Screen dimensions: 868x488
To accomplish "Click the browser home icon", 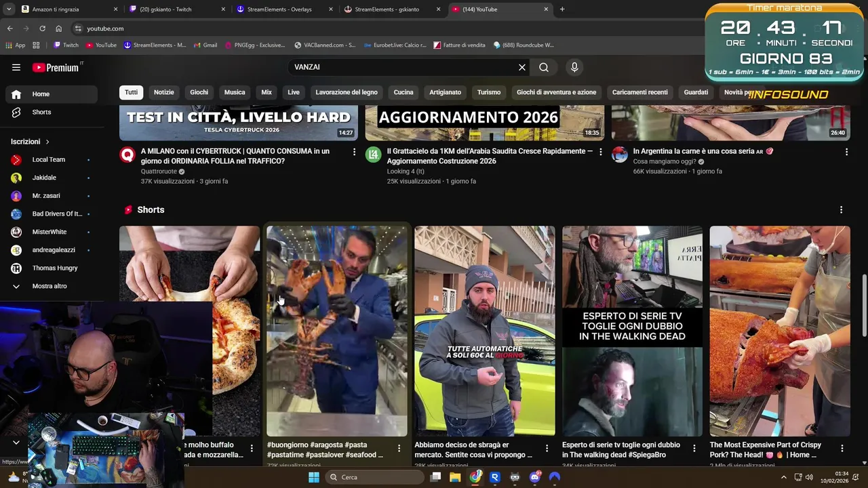I will tap(58, 28).
